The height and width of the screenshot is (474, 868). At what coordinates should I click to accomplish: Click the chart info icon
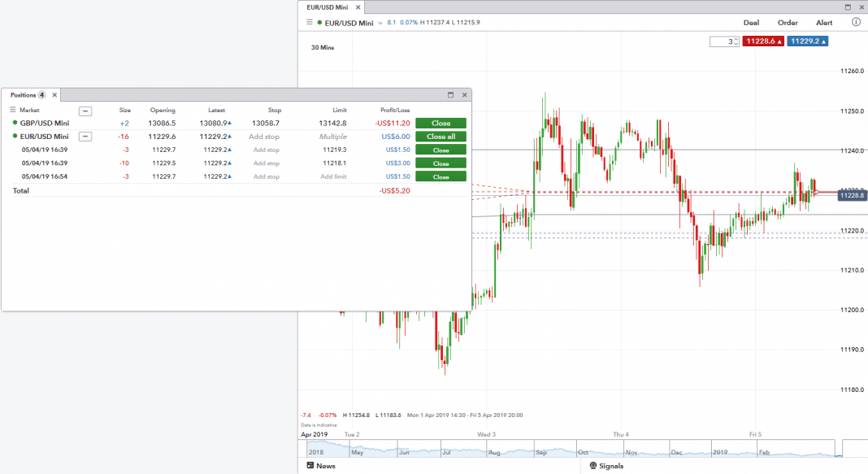[x=856, y=23]
